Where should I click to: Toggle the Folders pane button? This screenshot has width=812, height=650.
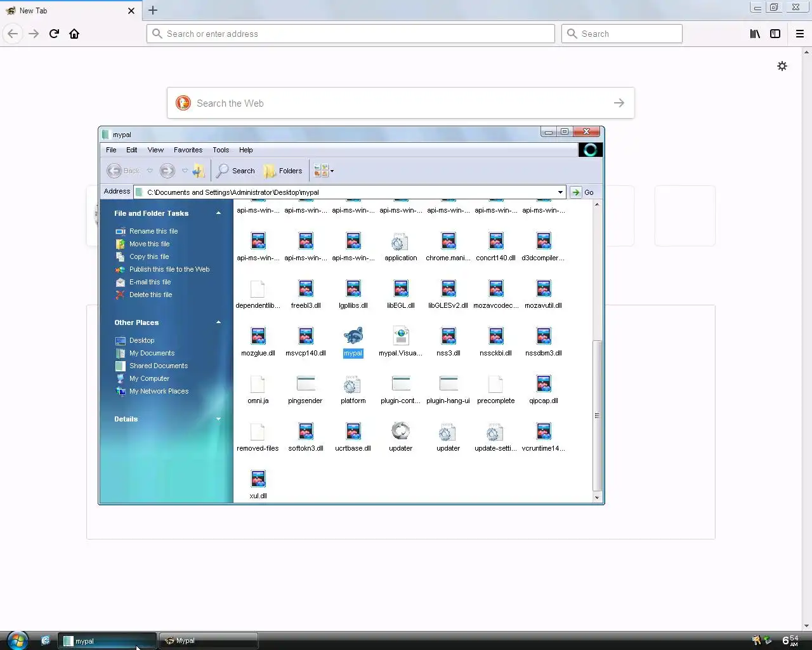coord(283,171)
